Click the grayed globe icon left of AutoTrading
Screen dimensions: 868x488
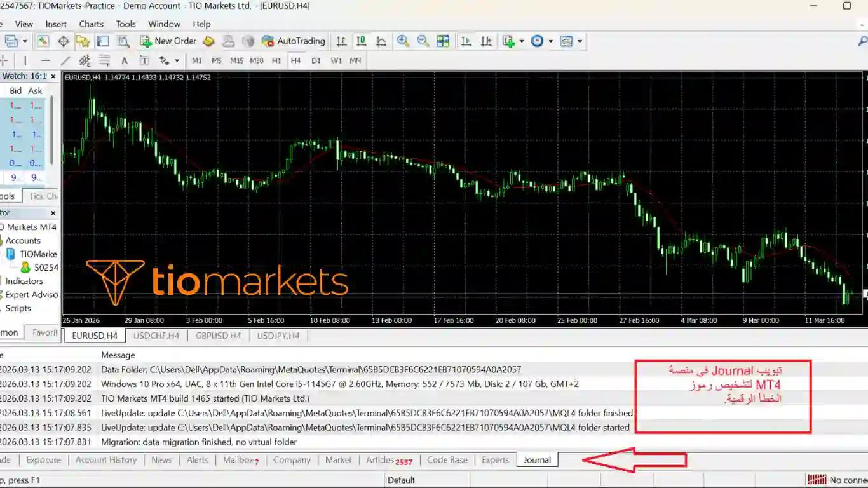coord(248,41)
